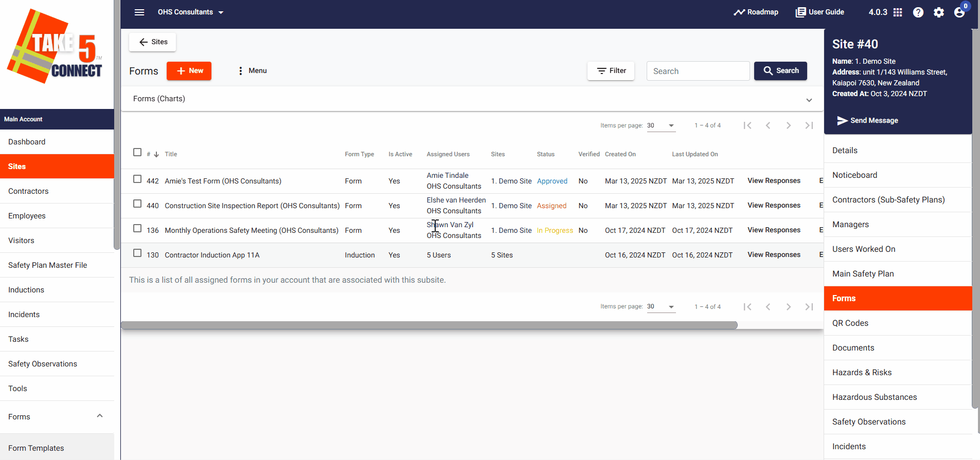View Responses for Construction Site Inspection Report
Screen dimensions: 980x460
tap(774, 206)
